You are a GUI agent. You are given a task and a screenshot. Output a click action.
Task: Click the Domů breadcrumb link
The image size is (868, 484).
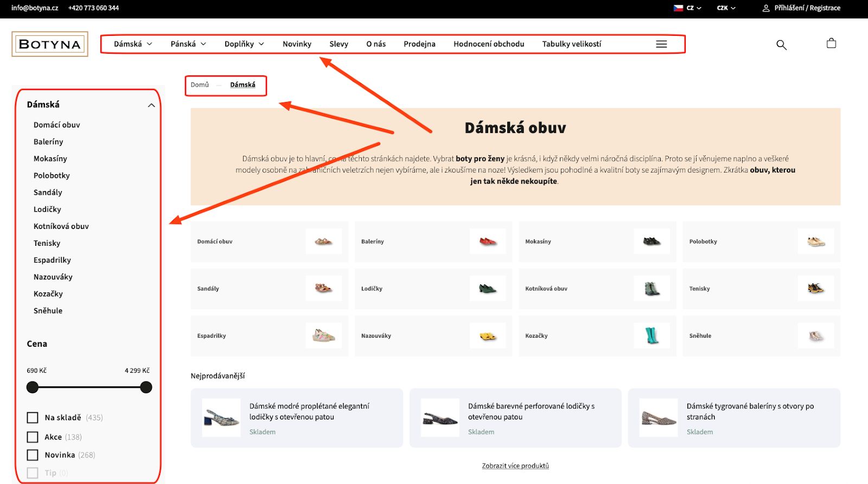(200, 85)
